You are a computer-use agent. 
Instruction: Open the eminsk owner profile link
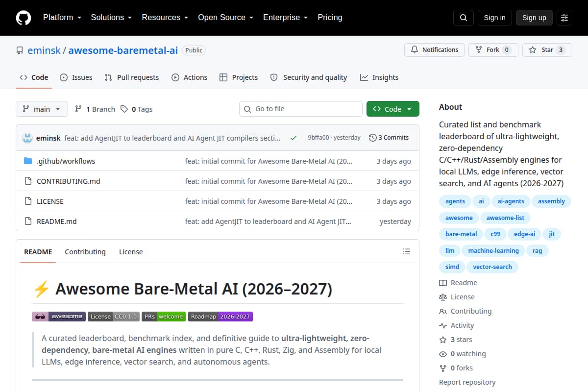[44, 50]
